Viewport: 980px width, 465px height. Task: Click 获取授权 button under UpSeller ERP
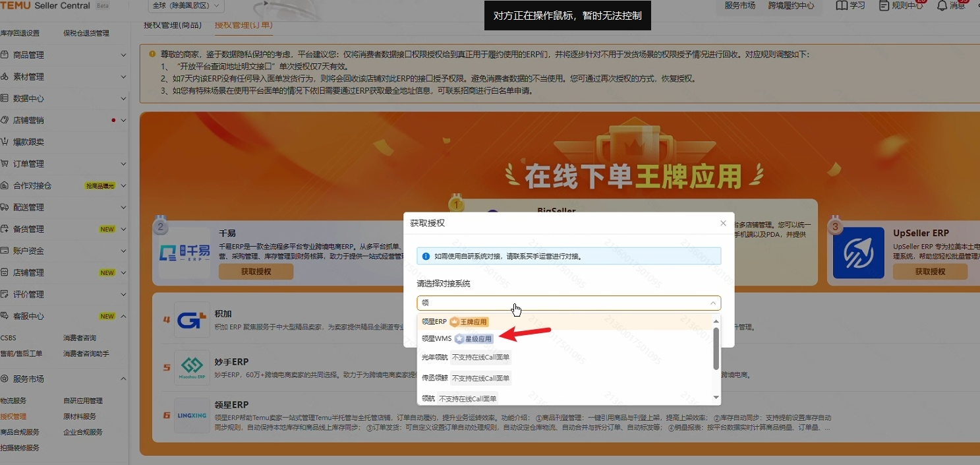[x=930, y=271]
